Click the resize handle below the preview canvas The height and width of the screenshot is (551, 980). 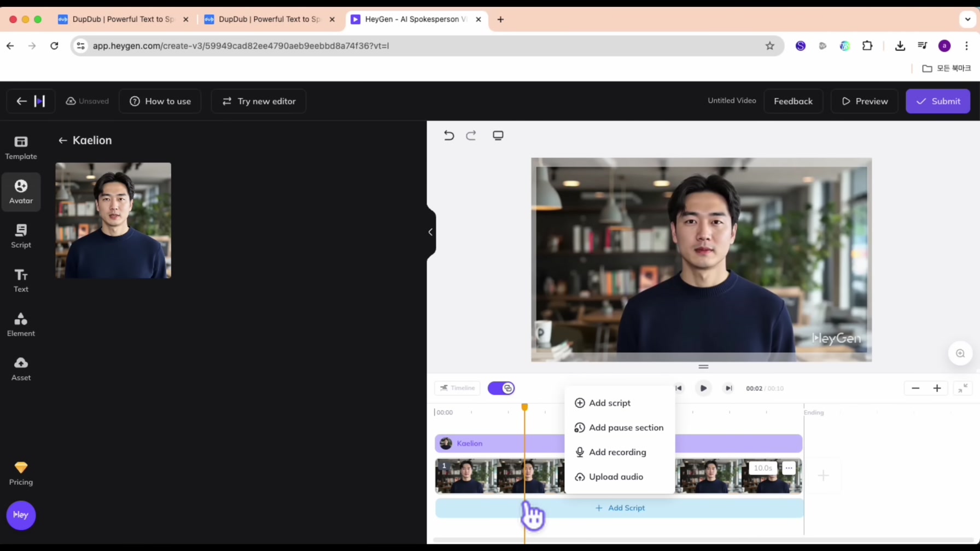[x=703, y=367]
